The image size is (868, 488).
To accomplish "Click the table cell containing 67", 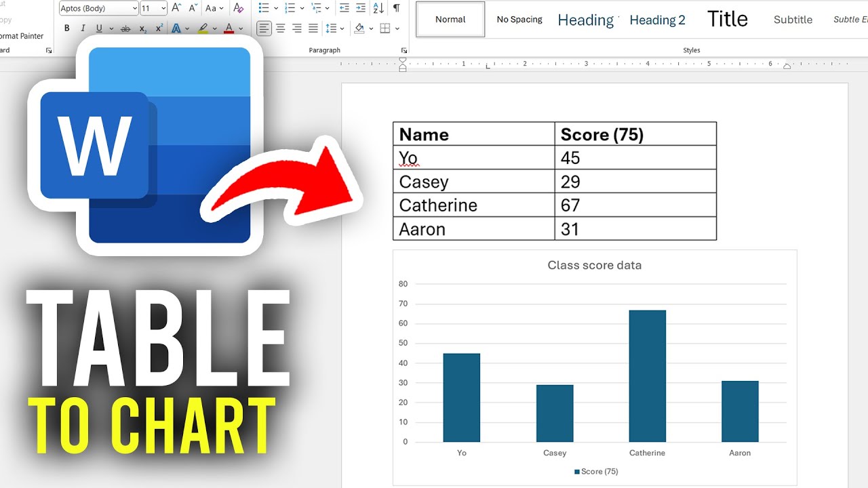I will tap(635, 205).
